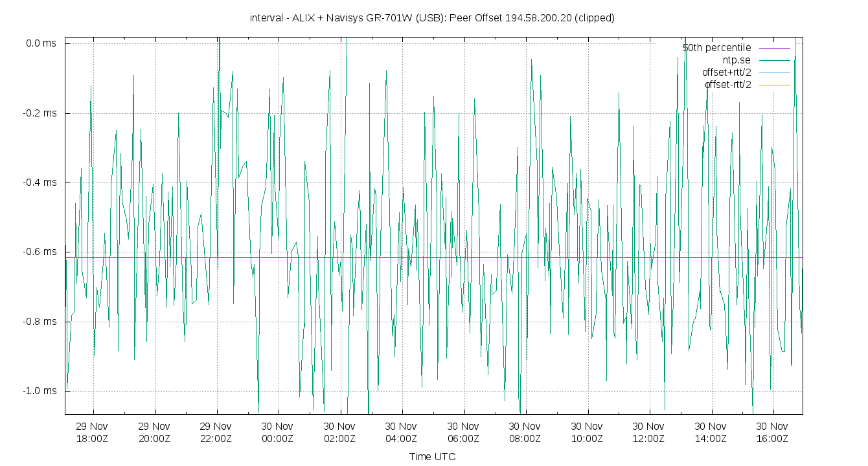The image size is (868, 466).
Task: Click the line sample beside 'ntp.se' in the legend
Action: pos(773,60)
